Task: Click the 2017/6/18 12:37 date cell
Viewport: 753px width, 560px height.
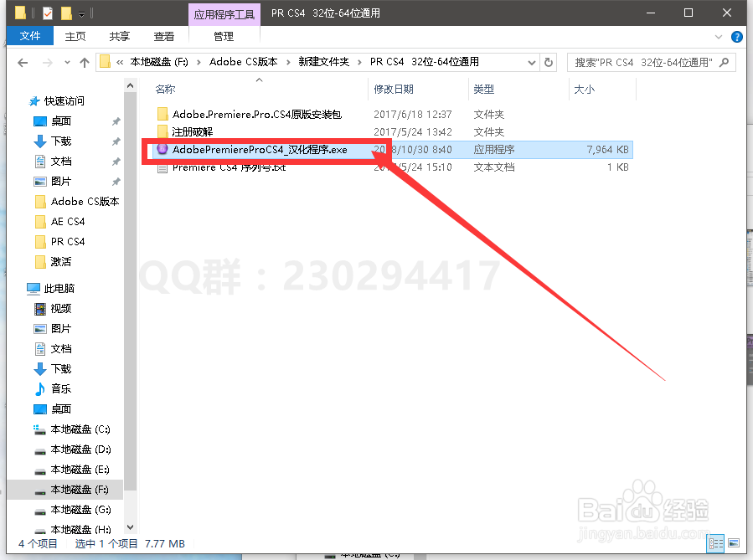Action: (413, 114)
